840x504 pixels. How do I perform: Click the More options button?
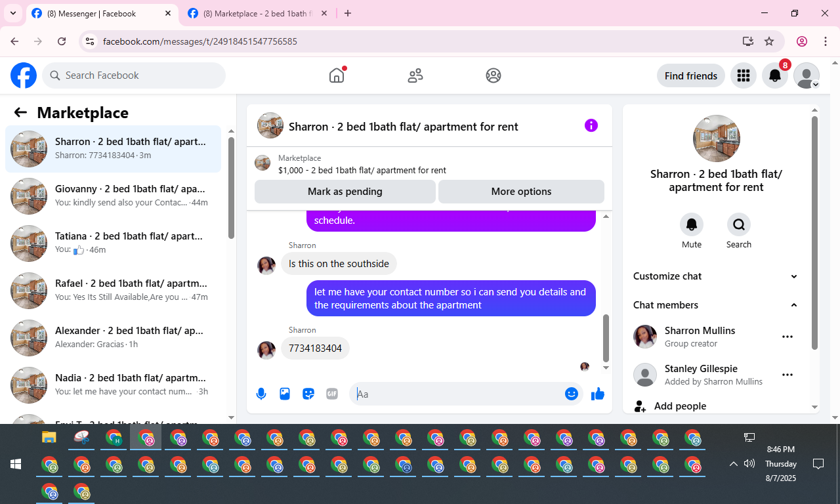tap(521, 192)
